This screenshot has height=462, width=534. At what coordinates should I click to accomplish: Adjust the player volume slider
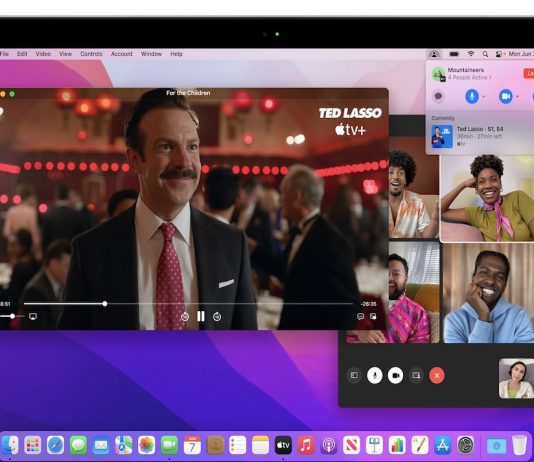(12, 316)
